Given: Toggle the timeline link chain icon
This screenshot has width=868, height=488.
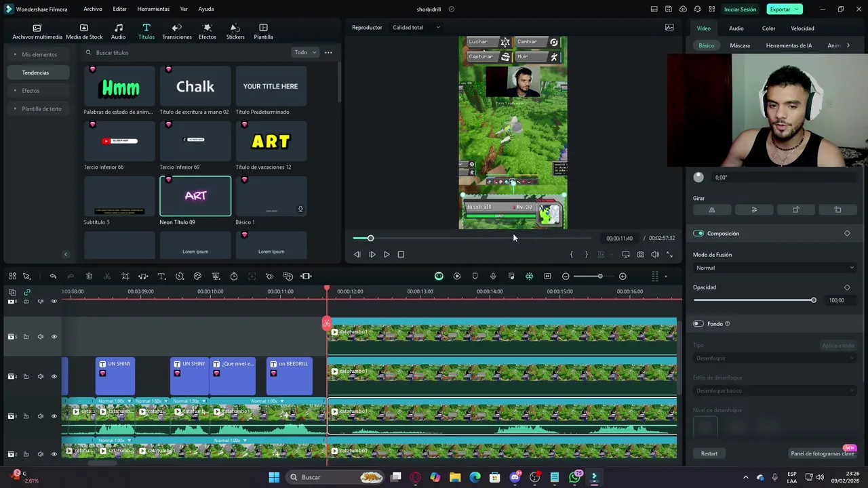Looking at the screenshot, I should (x=27, y=292).
